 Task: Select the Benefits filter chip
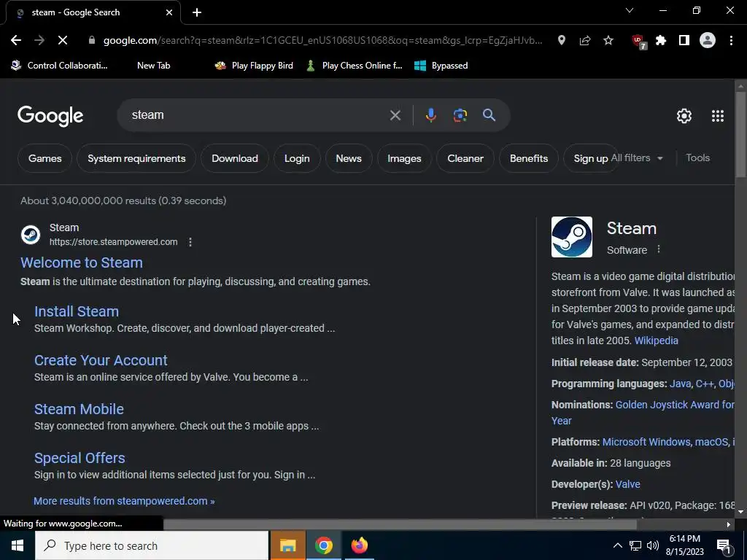point(529,158)
